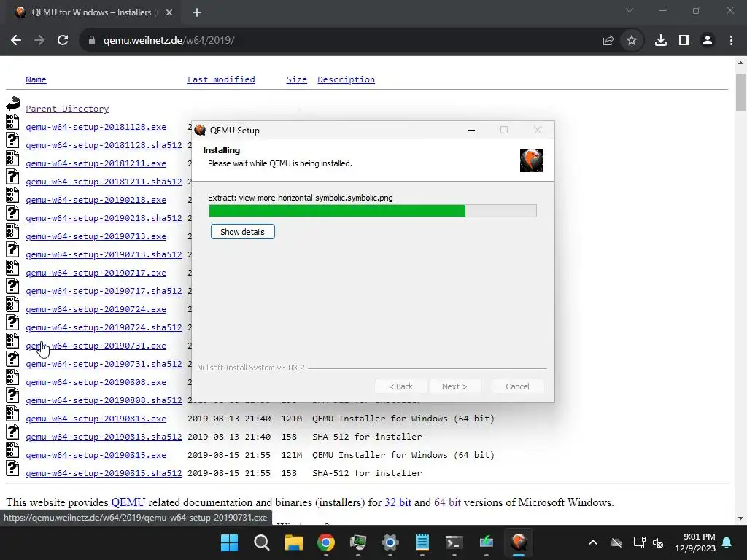
Task: Open taskbar clock showing 9:01 PM
Action: [695, 542]
